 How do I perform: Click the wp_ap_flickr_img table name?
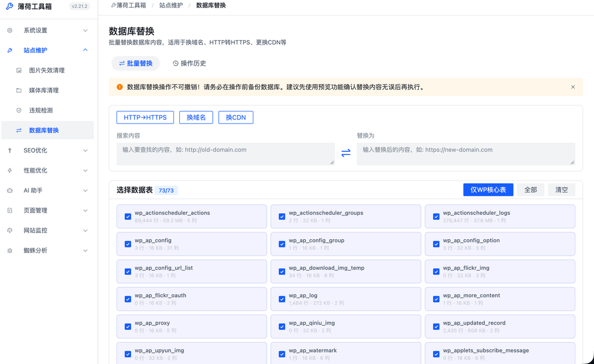(x=466, y=268)
